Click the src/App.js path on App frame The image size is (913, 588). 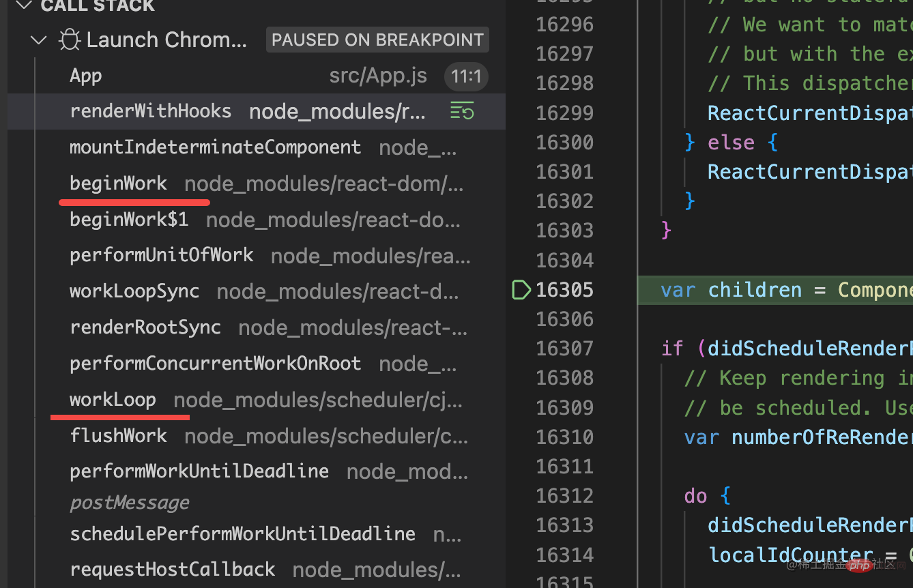coord(378,76)
